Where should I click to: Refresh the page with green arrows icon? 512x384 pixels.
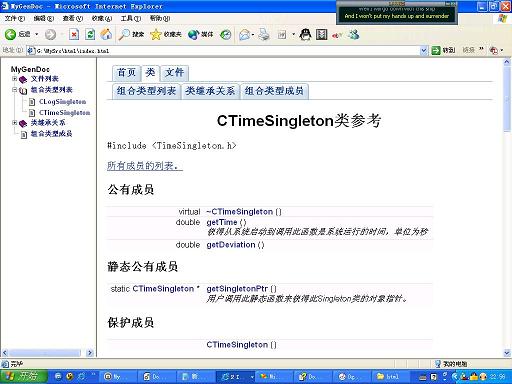90,34
